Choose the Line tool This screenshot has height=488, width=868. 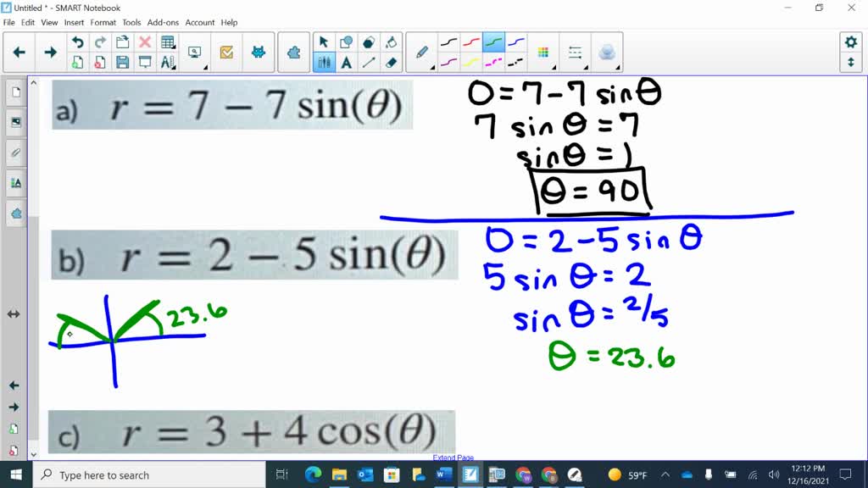[x=369, y=62]
